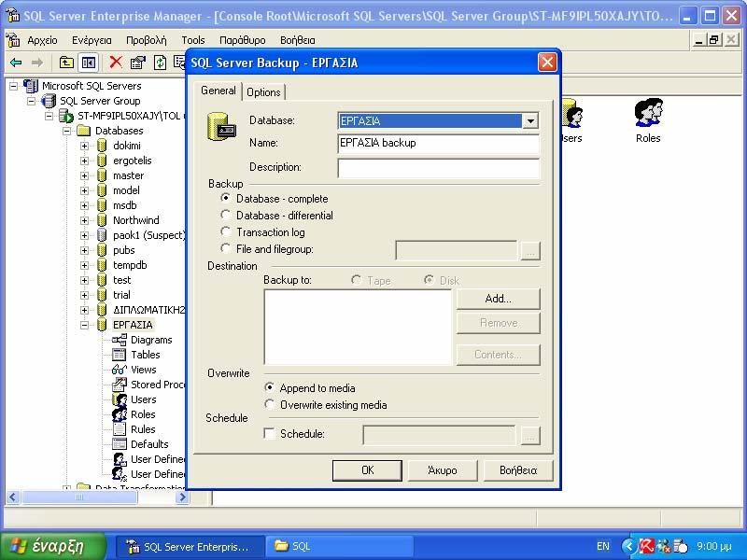Open the Προβολή menu
747x560 pixels.
pos(147,40)
